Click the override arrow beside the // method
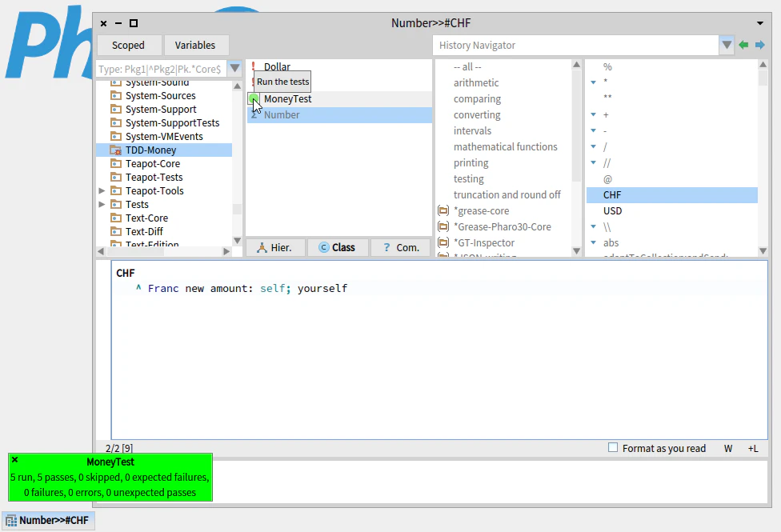 [593, 162]
